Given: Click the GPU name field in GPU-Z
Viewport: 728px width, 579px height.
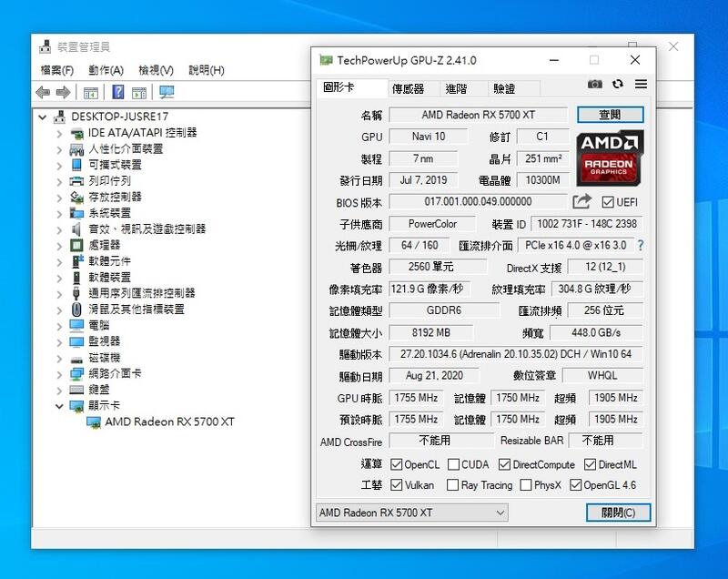Looking at the screenshot, I should [x=479, y=115].
